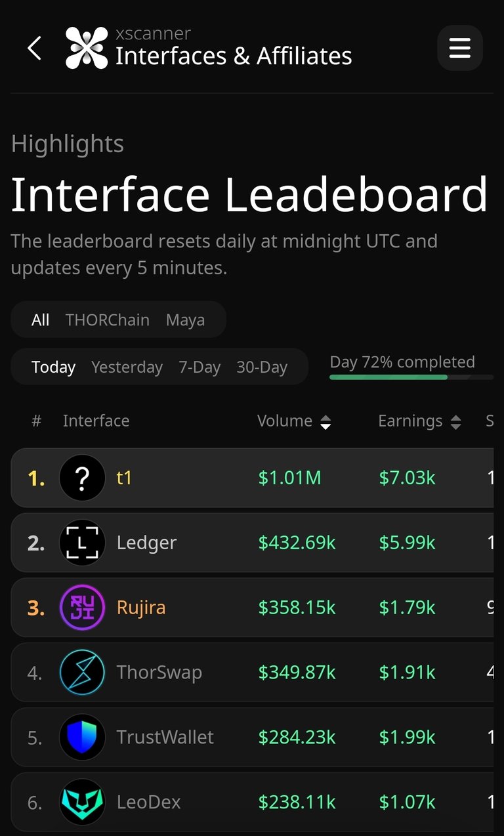The height and width of the screenshot is (836, 504).
Task: Open the Rujira interface name link
Action: [141, 608]
